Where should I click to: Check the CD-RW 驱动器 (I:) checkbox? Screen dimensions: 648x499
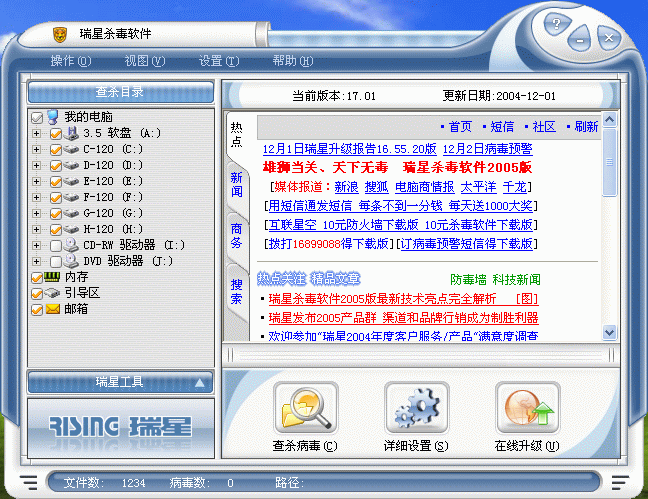[x=55, y=246]
